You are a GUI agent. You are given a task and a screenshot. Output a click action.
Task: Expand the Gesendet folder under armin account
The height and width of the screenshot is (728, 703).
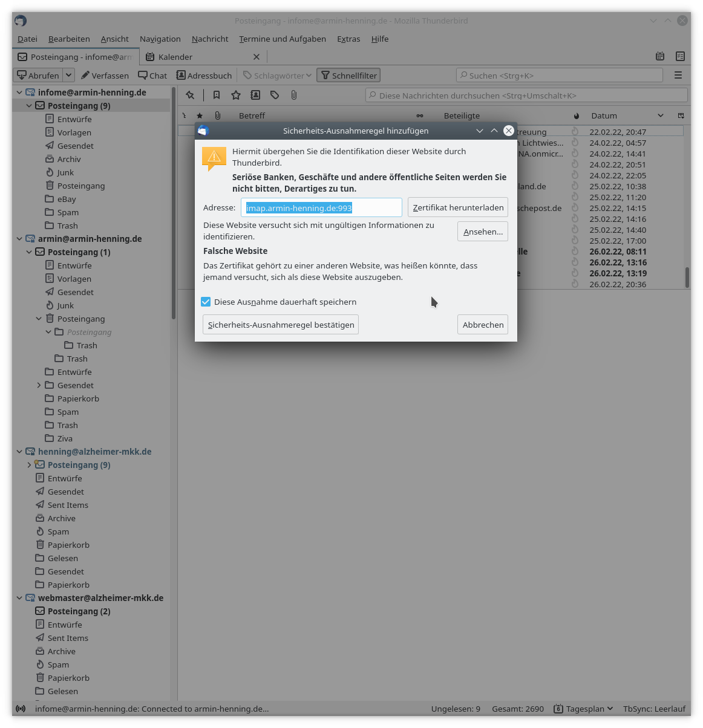[x=39, y=385]
